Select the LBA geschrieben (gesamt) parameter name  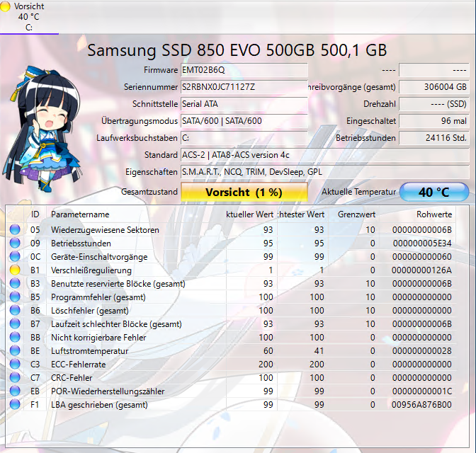99,405
